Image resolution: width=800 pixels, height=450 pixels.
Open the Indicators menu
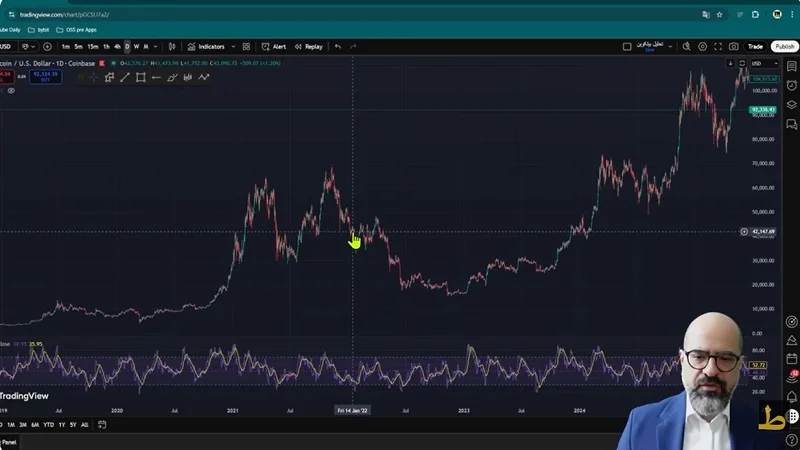pos(207,47)
